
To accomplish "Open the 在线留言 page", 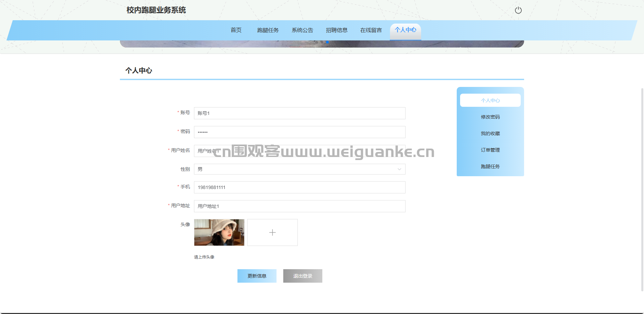I will (371, 30).
